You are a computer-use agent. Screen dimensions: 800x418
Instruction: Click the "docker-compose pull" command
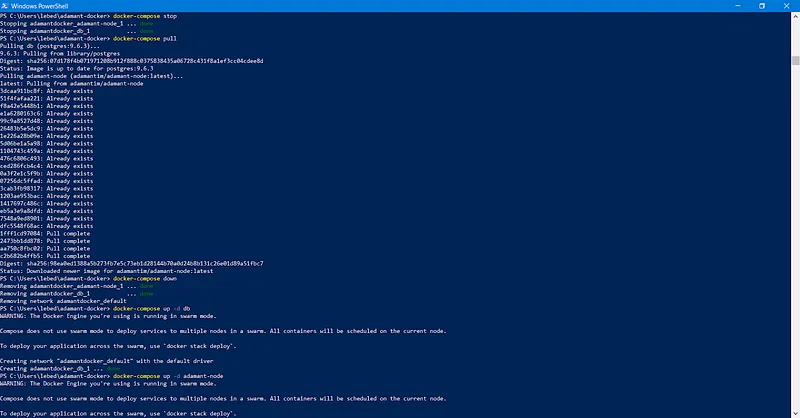click(x=145, y=38)
